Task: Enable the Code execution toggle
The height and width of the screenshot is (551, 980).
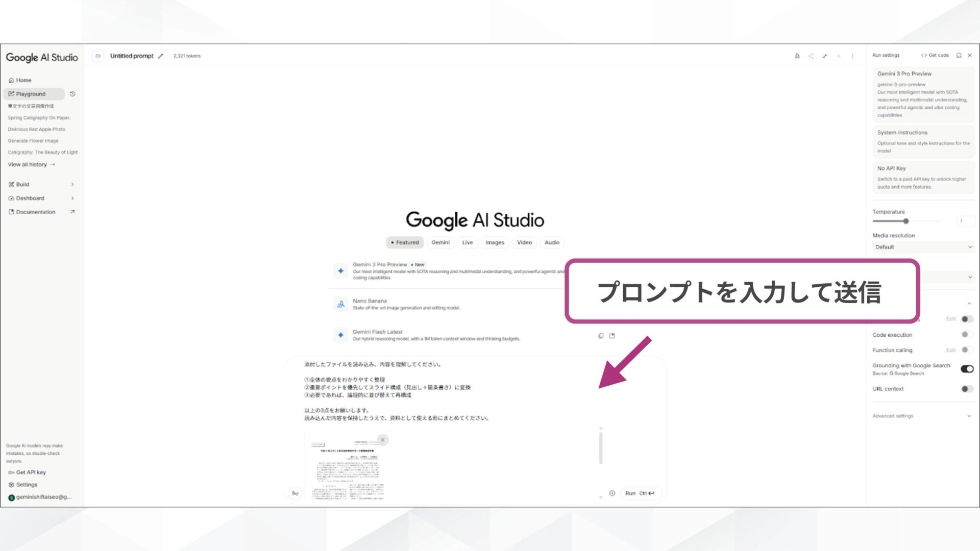Action: tap(965, 335)
